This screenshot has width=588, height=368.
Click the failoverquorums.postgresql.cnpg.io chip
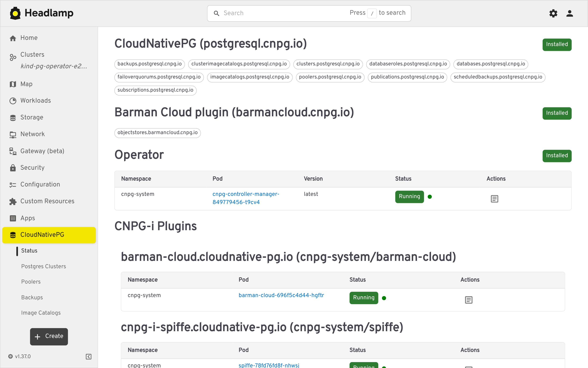click(159, 77)
